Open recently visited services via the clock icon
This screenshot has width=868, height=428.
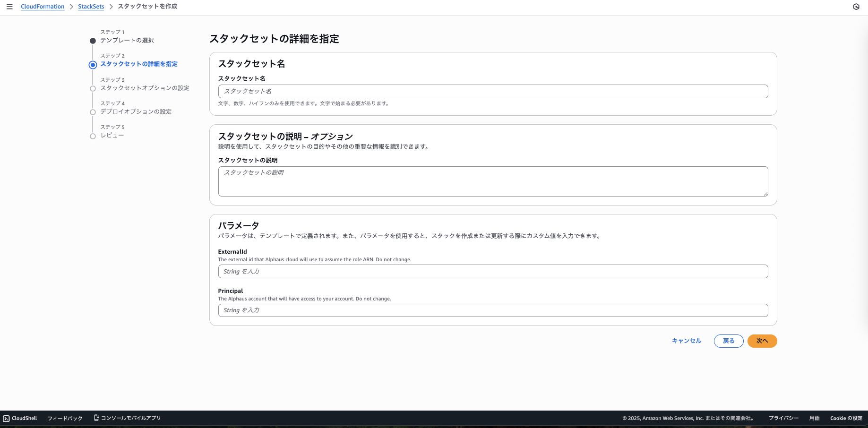coord(855,7)
